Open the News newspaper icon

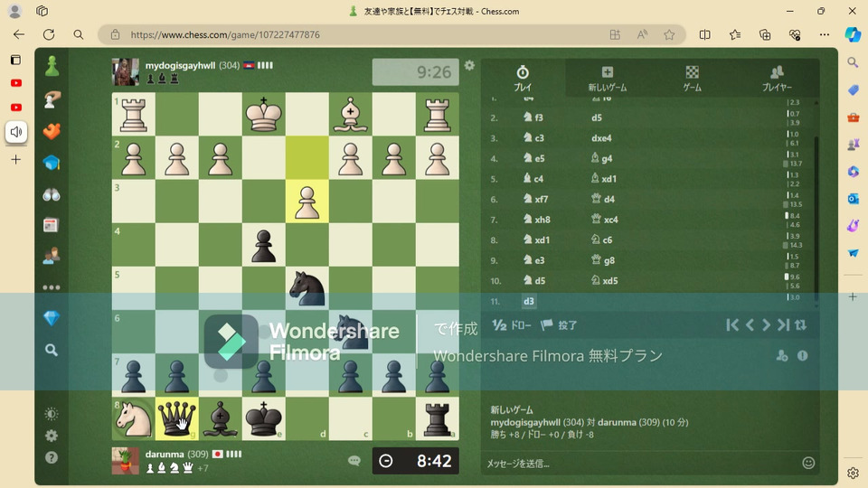click(52, 225)
